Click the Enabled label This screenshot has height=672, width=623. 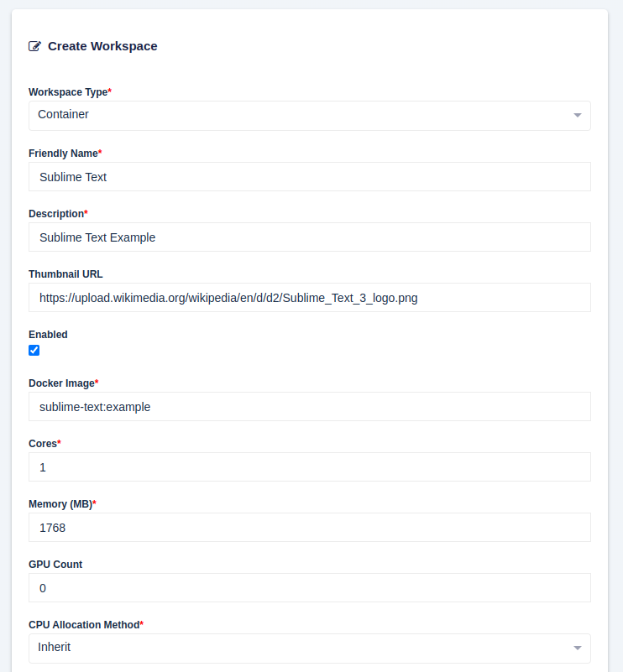[48, 335]
